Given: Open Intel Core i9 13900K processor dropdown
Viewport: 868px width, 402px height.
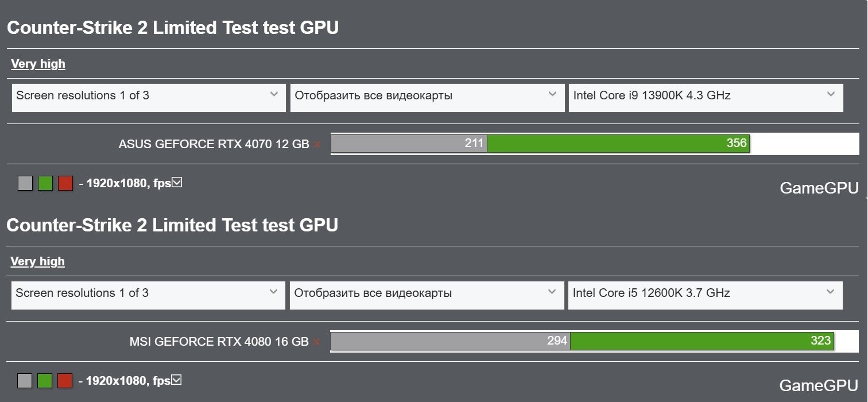Looking at the screenshot, I should 706,98.
